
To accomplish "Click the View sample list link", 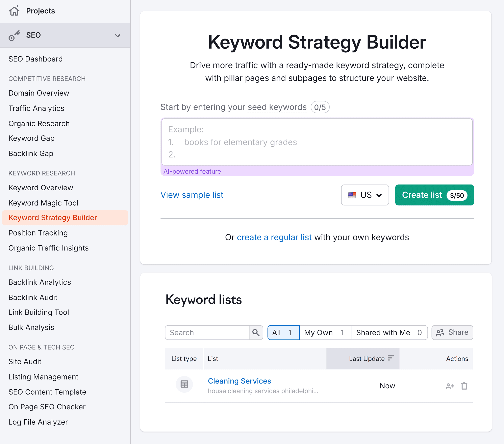I will pos(192,195).
